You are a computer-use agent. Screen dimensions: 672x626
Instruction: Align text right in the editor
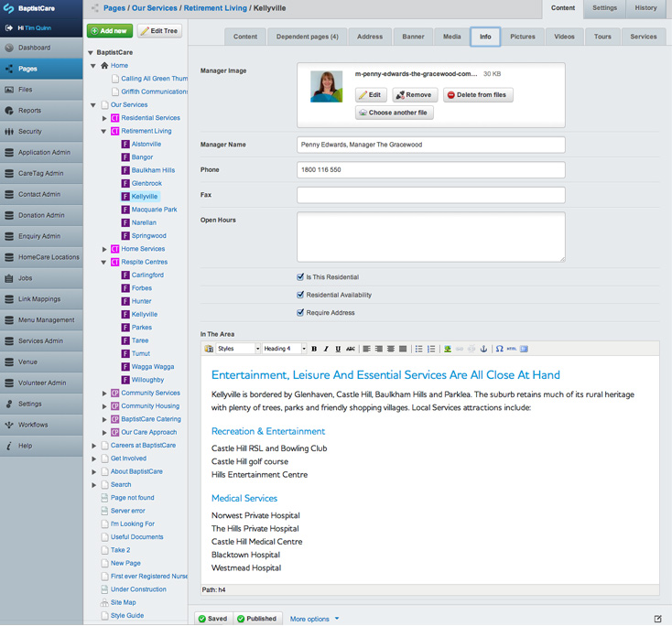pos(379,349)
